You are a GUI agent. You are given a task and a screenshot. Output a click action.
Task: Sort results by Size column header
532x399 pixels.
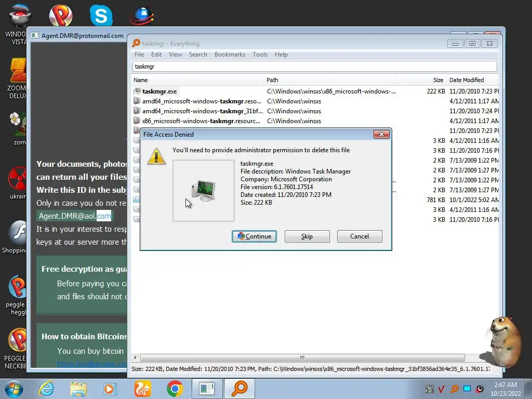422,80
